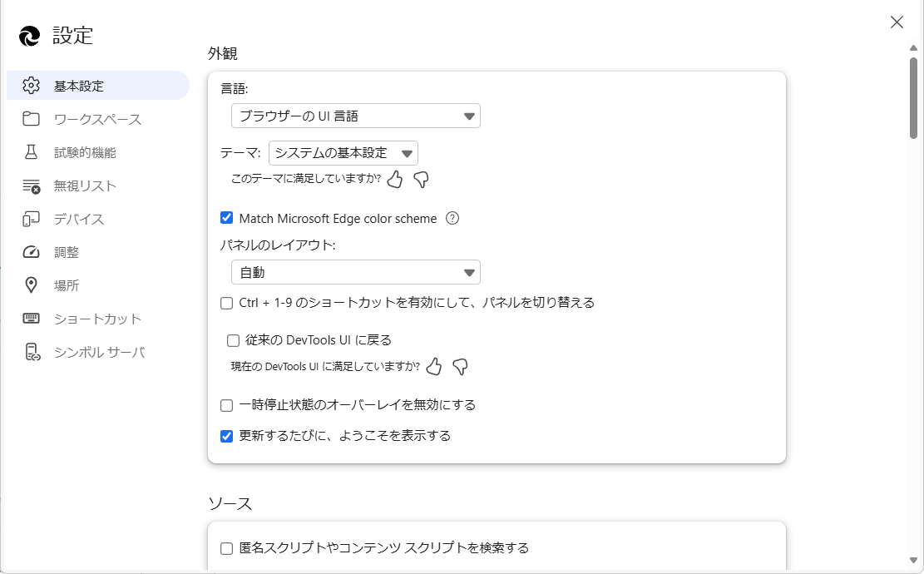Uncheck Match Microsoft Edge color scheme
Viewport: 924px width, 574px height.
click(226, 218)
